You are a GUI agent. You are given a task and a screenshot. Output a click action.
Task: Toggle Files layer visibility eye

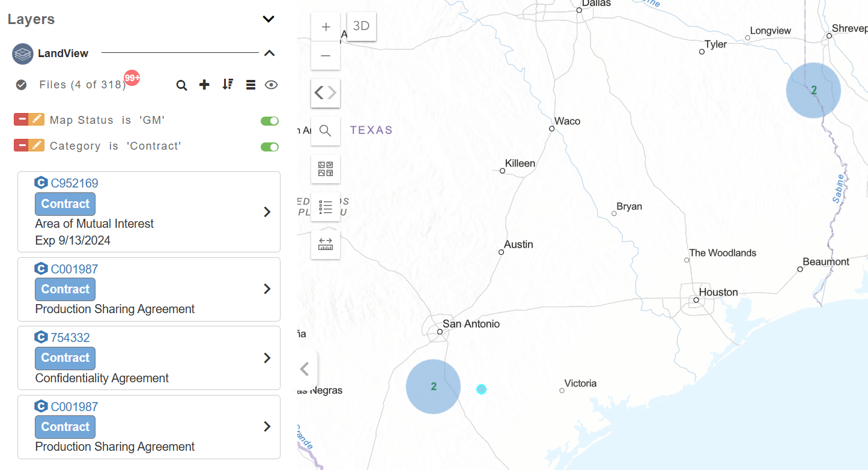click(271, 85)
